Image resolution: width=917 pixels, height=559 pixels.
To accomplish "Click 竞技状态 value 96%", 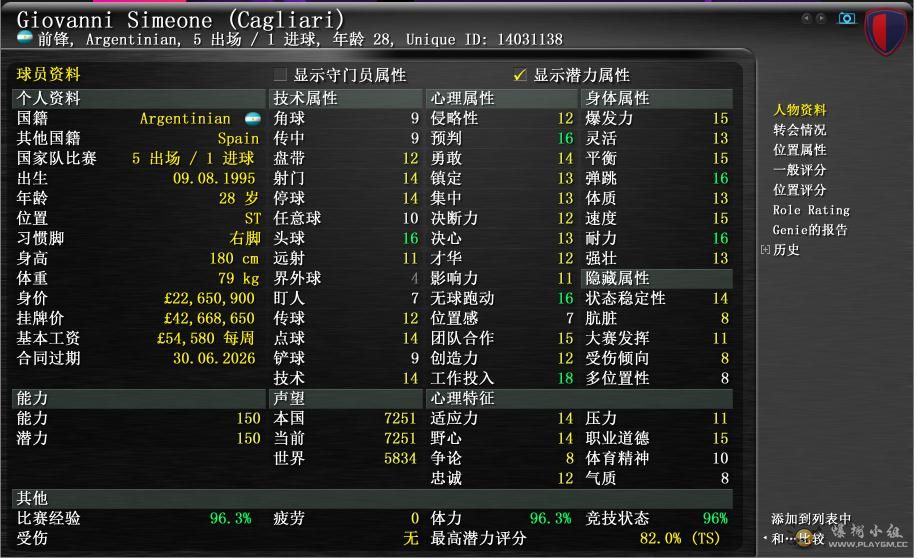I will (715, 518).
